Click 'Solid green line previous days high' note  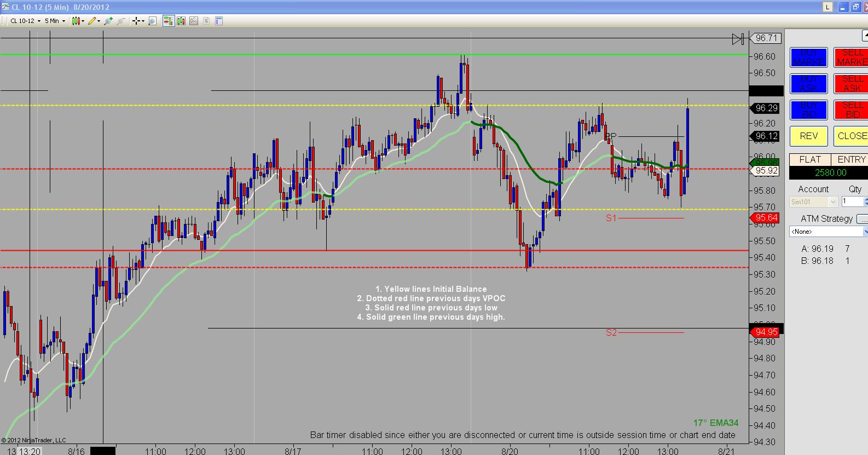coord(431,317)
